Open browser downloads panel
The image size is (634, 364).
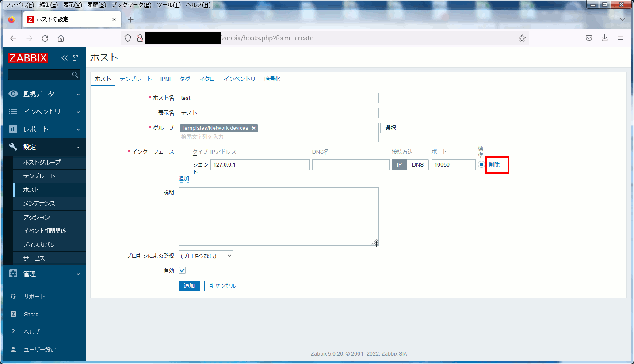coord(605,38)
